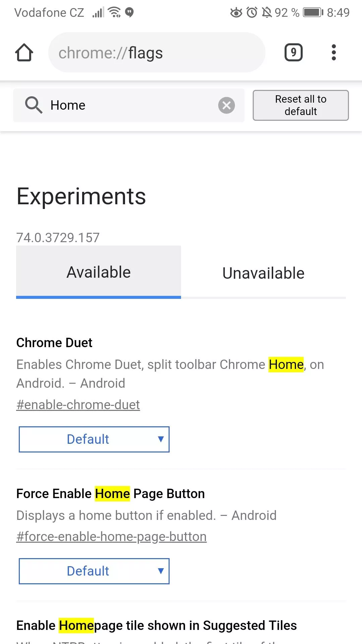Open the tab switcher showing 9 tabs
The image size is (362, 644).
click(x=294, y=52)
